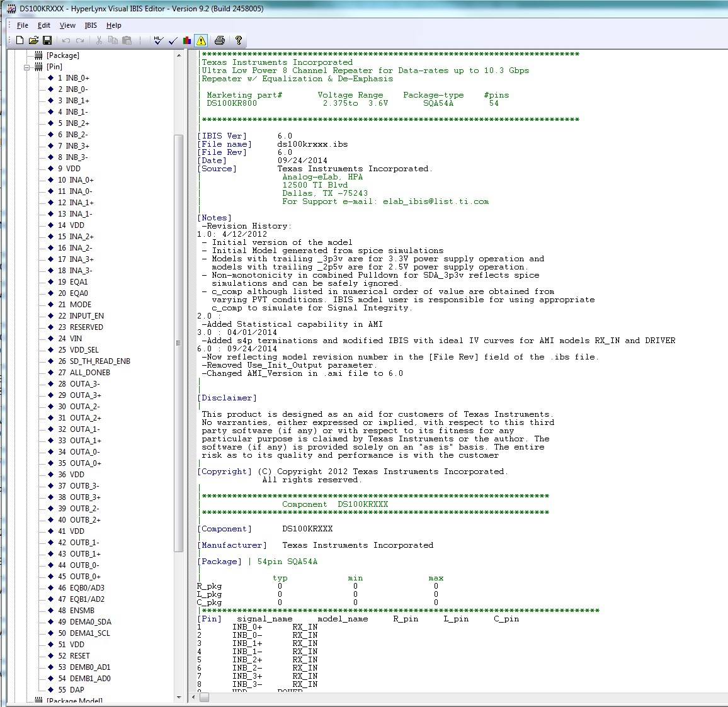Viewport: 728px width, 707px height.
Task: Select pin 45 OUTB_0+ in the tree
Action: coord(79,577)
